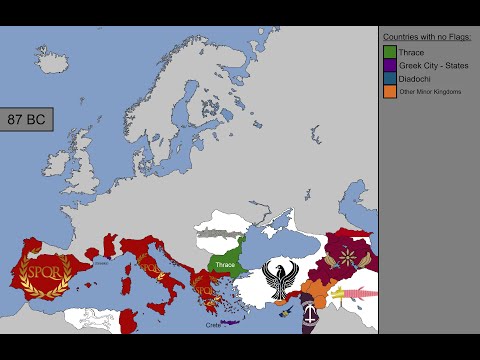
Task: Click the SPQR emblem over Italy
Action: click(x=152, y=268)
